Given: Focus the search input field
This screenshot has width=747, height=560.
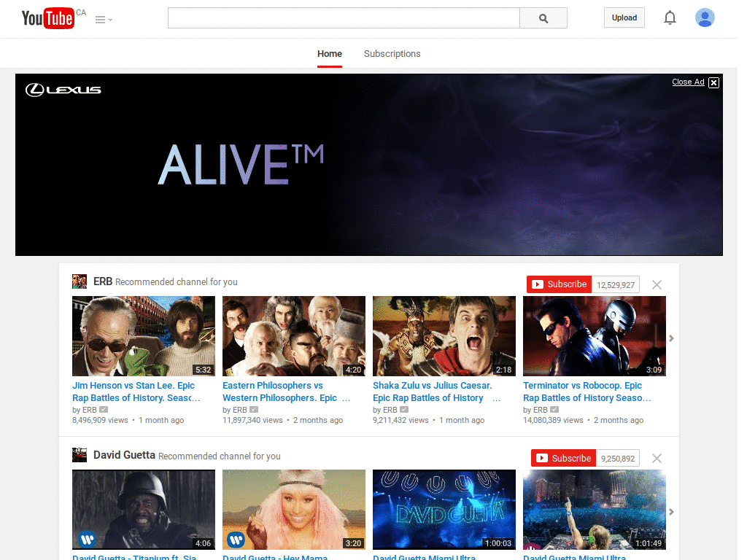Looking at the screenshot, I should pos(344,18).
